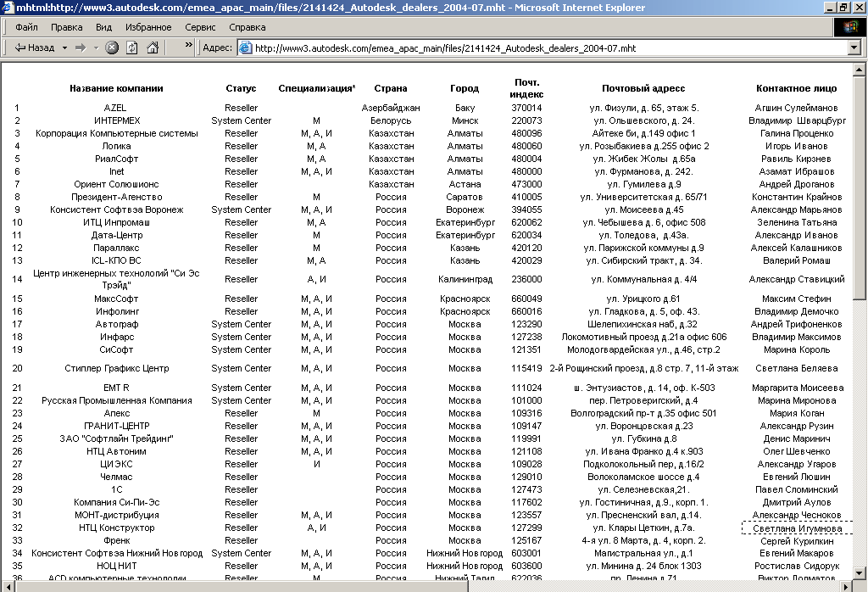Click the IE icon in title bar

point(7,7)
